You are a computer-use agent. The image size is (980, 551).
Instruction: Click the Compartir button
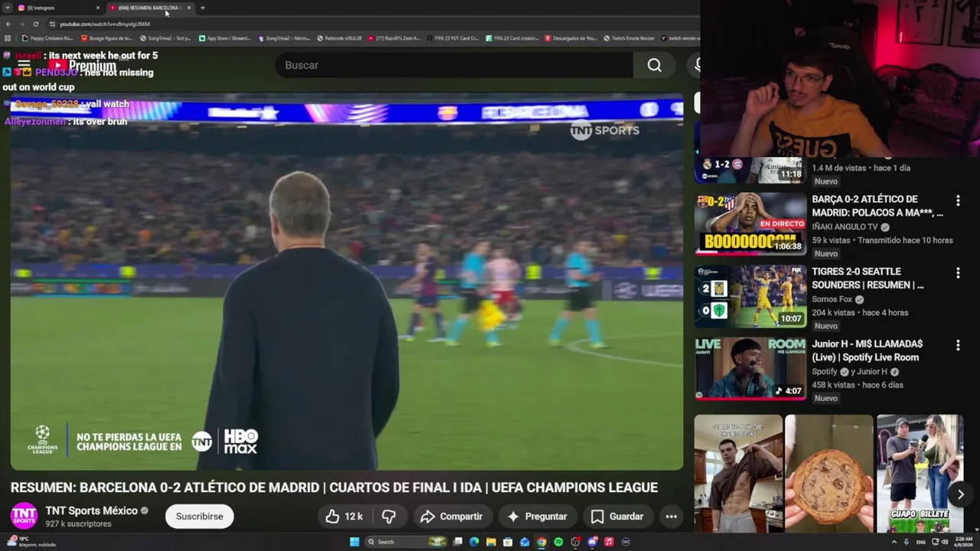click(452, 517)
